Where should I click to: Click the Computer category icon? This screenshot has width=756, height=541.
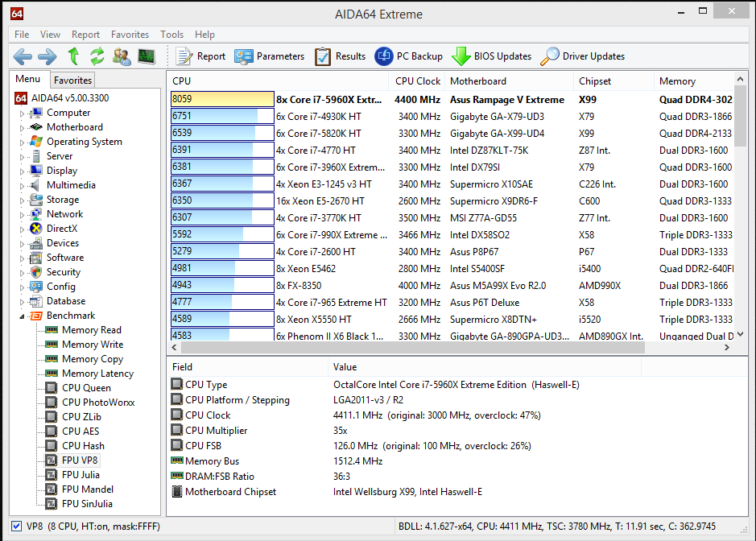(x=36, y=113)
